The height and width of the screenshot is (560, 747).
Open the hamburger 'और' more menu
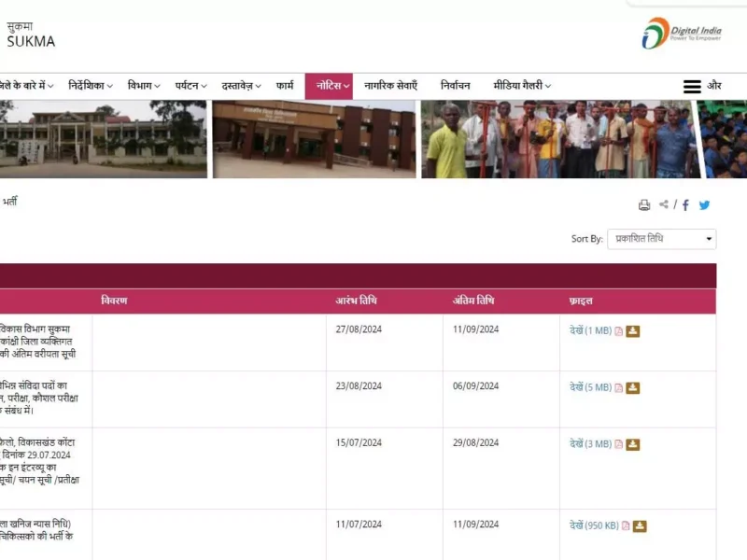click(x=702, y=86)
